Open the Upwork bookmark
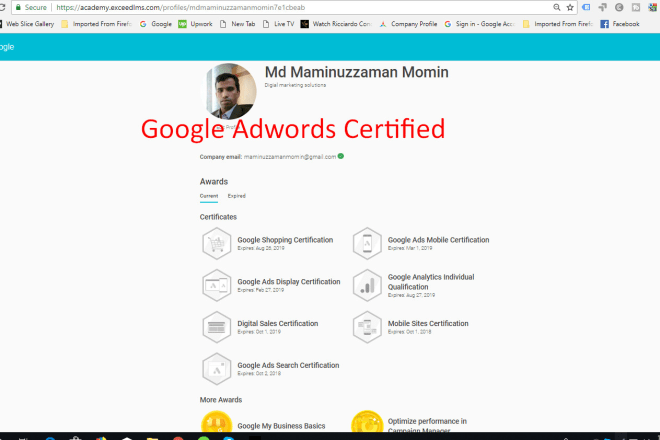Screen dimensions: 660x440 tap(195, 24)
